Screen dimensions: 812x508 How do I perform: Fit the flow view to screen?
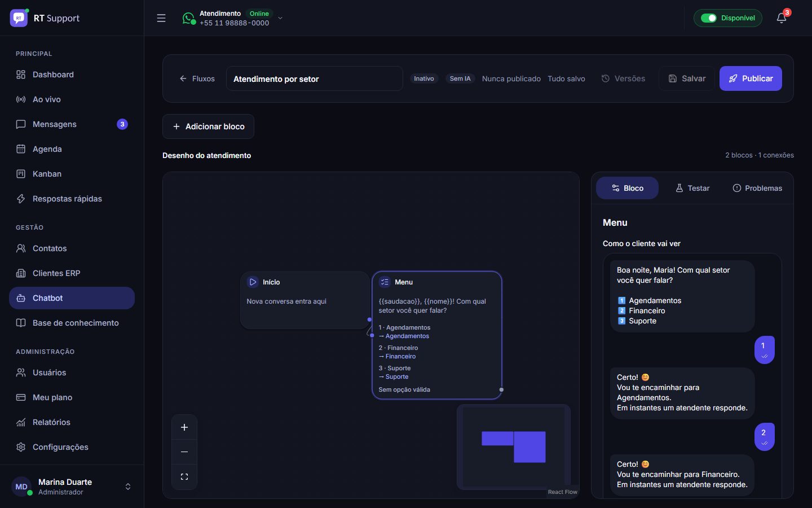pos(184,477)
